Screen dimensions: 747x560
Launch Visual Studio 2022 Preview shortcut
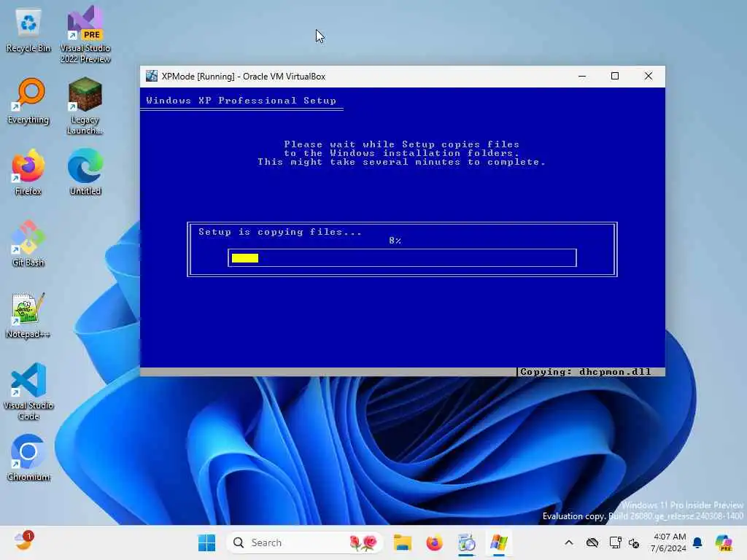click(x=85, y=34)
